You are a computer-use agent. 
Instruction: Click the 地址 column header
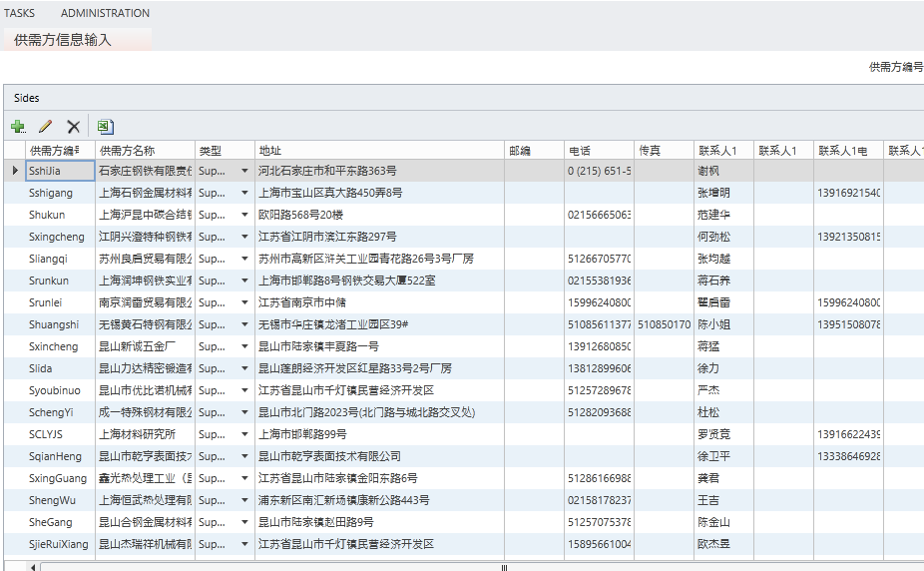(x=379, y=151)
